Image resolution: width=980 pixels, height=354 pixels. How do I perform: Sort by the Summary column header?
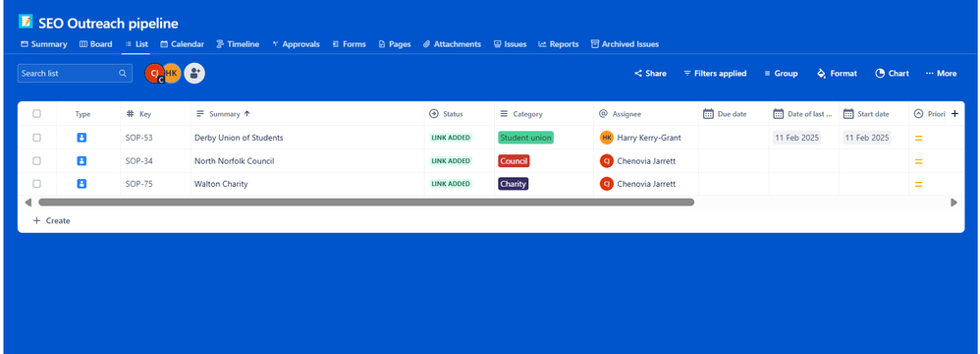coord(223,114)
